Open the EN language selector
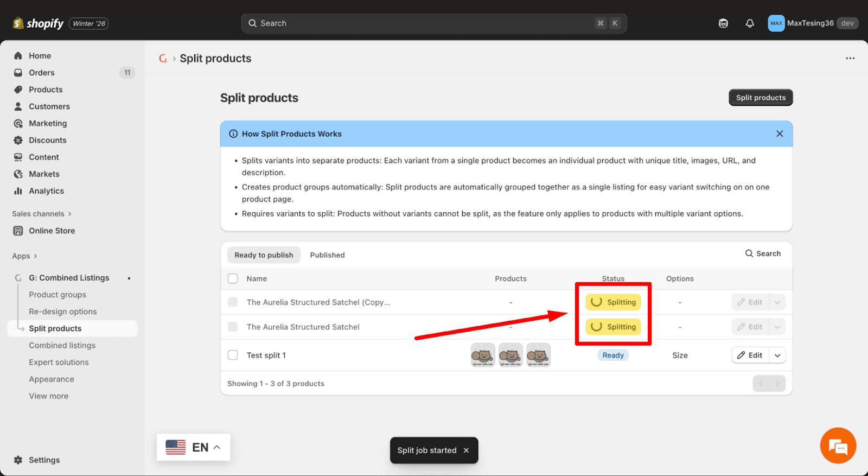Image resolution: width=868 pixels, height=476 pixels. [x=193, y=447]
